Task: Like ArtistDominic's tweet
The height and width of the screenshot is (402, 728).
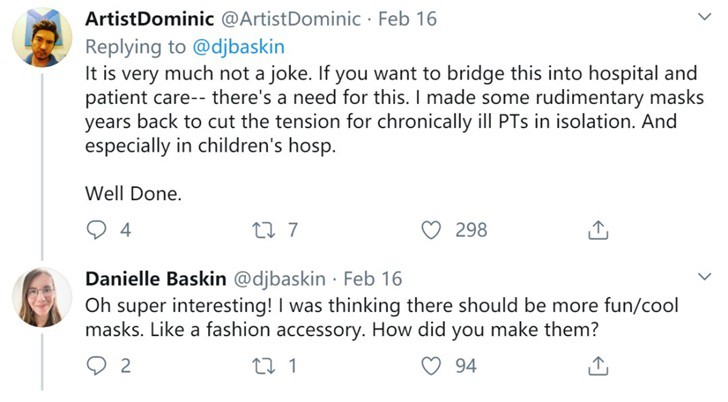Action: pyautogui.click(x=431, y=230)
